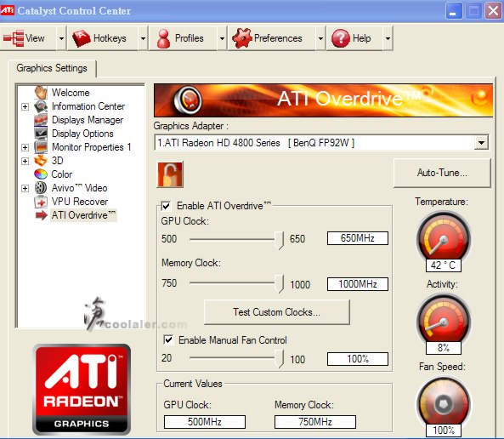This screenshot has height=439, width=504.
Task: Click the ATI logo in title bar
Action: click(x=7, y=10)
